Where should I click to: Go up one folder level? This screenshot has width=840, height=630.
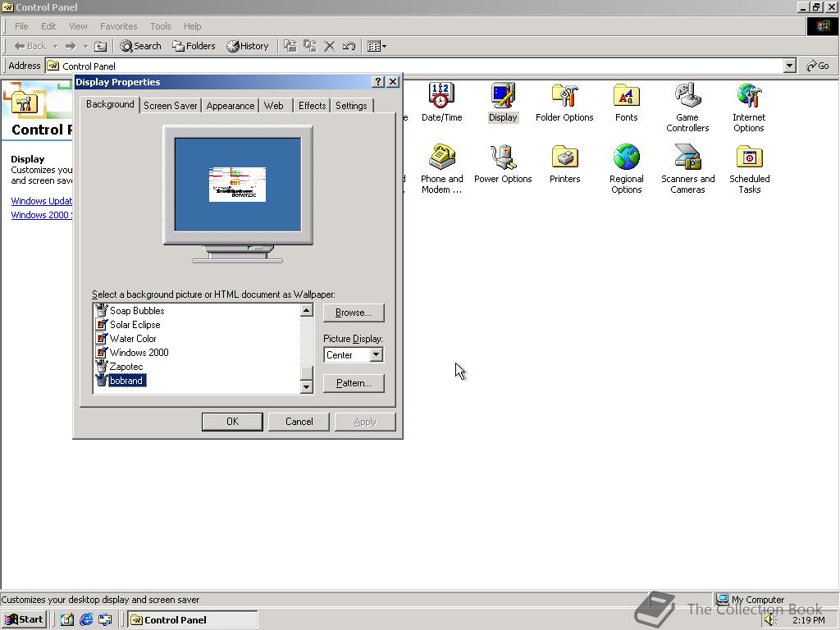(x=101, y=46)
